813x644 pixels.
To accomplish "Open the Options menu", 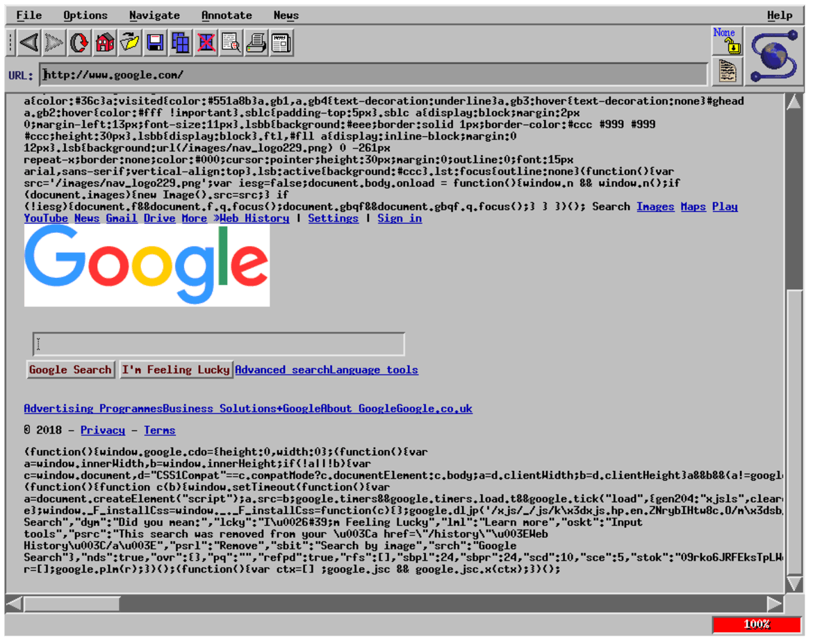I will pyautogui.click(x=85, y=15).
